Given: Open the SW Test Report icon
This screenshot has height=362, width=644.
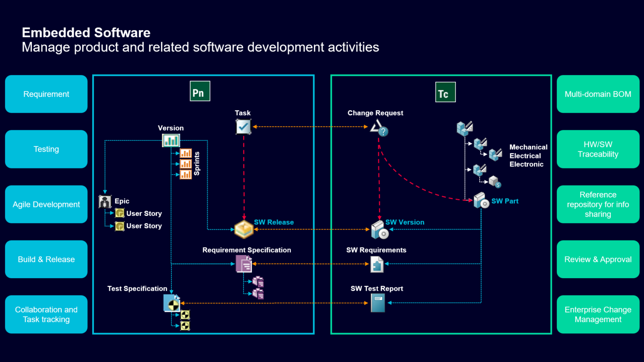Looking at the screenshot, I should click(x=378, y=303).
